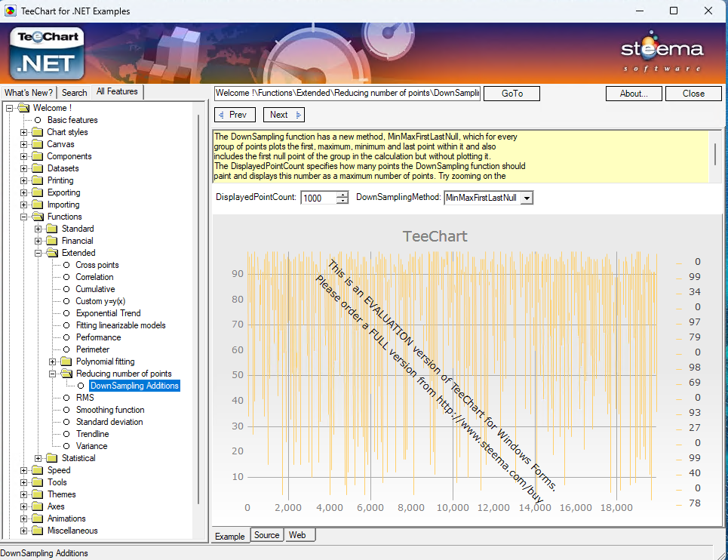Image resolution: width=728 pixels, height=560 pixels.
Task: Collapse the Functions tree node
Action: pyautogui.click(x=23, y=217)
